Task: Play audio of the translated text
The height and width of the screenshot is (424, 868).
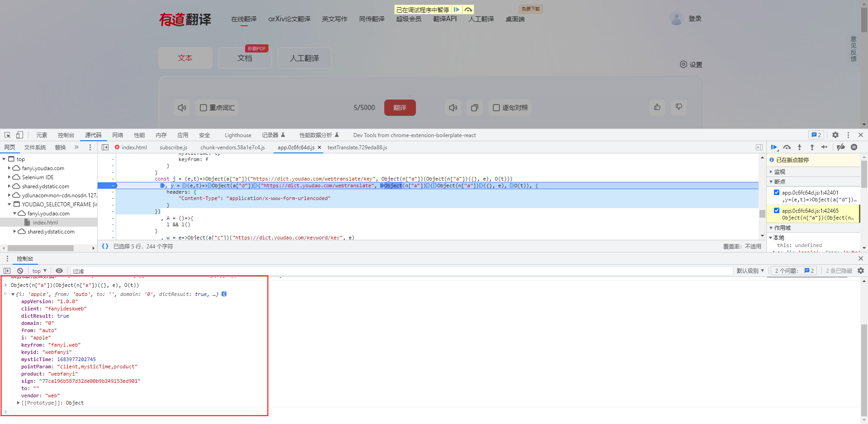Action: click(453, 108)
